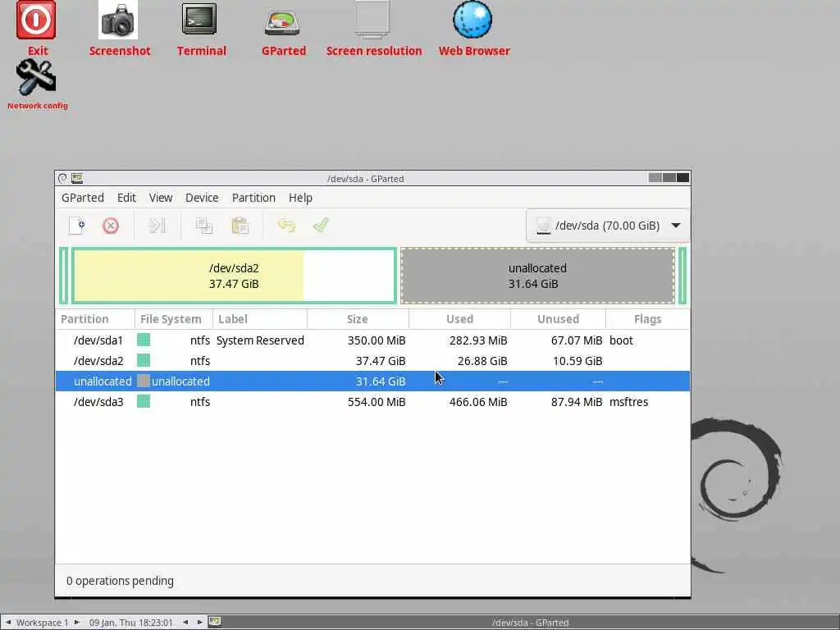Select the /dev/sda2 partition row
Image resolution: width=840 pixels, height=630 pixels.
[x=373, y=361]
